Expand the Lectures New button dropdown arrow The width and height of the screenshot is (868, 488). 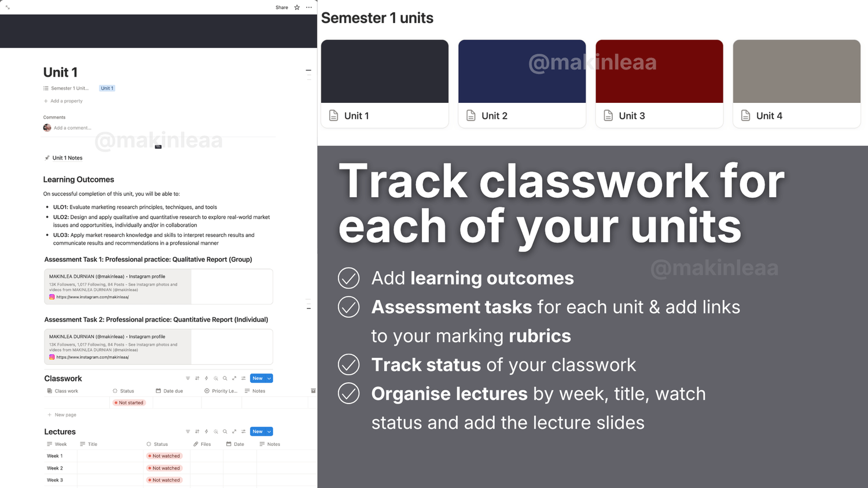(x=269, y=431)
